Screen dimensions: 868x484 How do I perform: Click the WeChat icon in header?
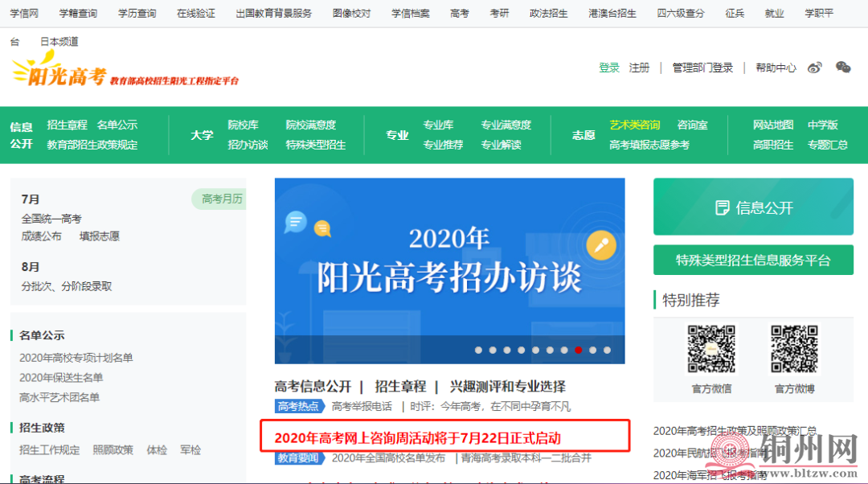[843, 68]
